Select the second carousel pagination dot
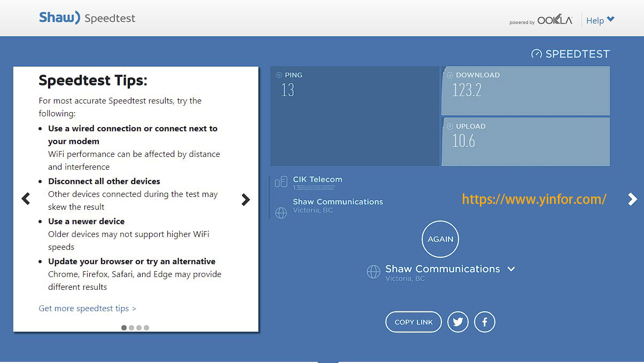 click(x=131, y=328)
